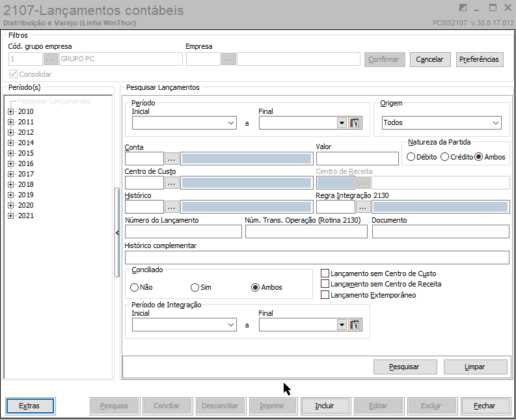Click the Extras button
The width and height of the screenshot is (516, 420).
[x=30, y=406]
